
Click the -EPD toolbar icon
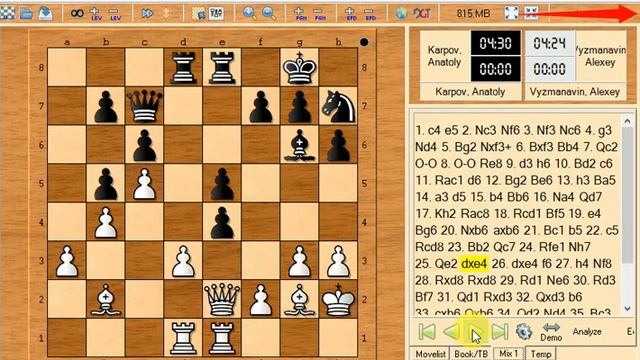(370, 13)
